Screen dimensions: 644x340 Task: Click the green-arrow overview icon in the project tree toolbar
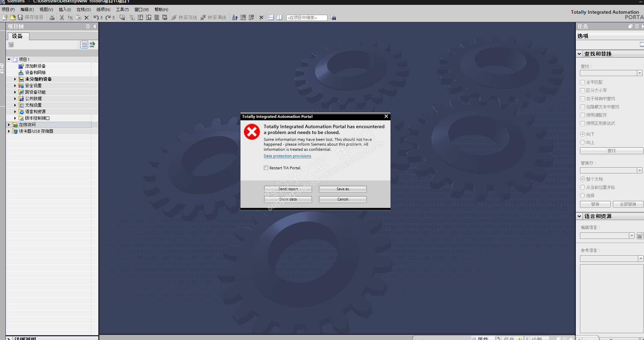point(92,45)
